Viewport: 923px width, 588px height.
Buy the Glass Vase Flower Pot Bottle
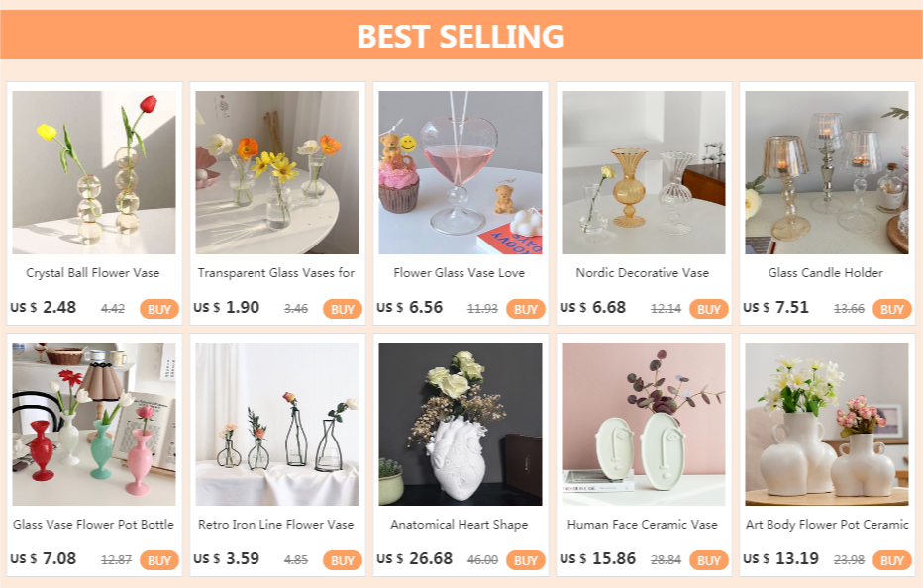(x=158, y=560)
